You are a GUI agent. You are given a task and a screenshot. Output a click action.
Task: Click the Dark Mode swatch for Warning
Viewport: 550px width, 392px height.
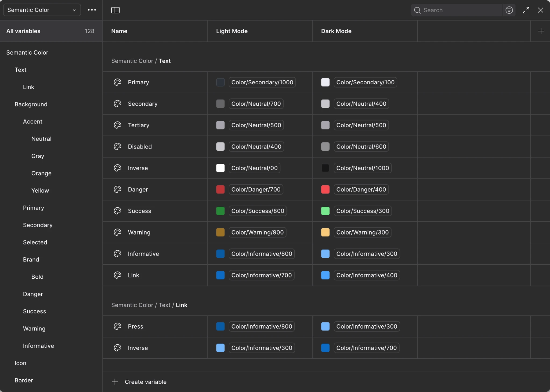[325, 232]
